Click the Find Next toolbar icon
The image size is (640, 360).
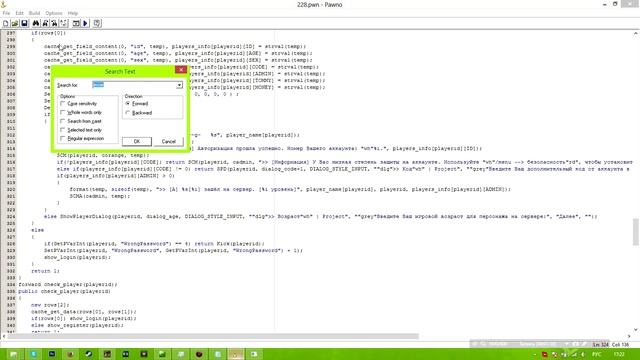click(x=45, y=23)
